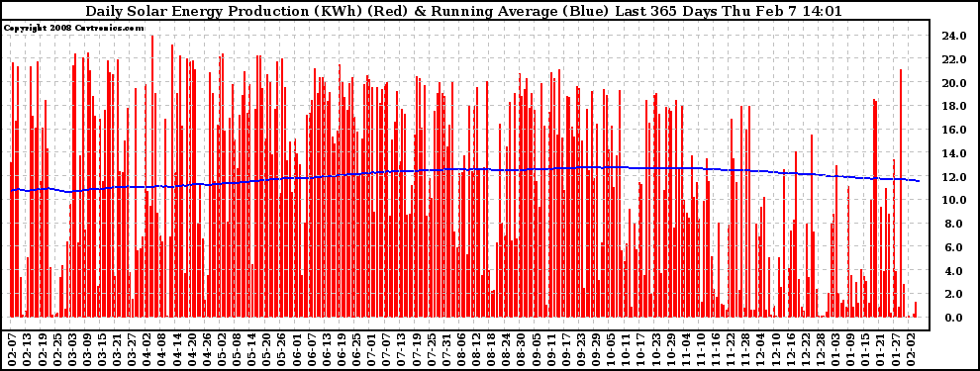This screenshot has height=371, width=980.
Task: Click the 10.0 y-axis label
Action: click(x=954, y=200)
